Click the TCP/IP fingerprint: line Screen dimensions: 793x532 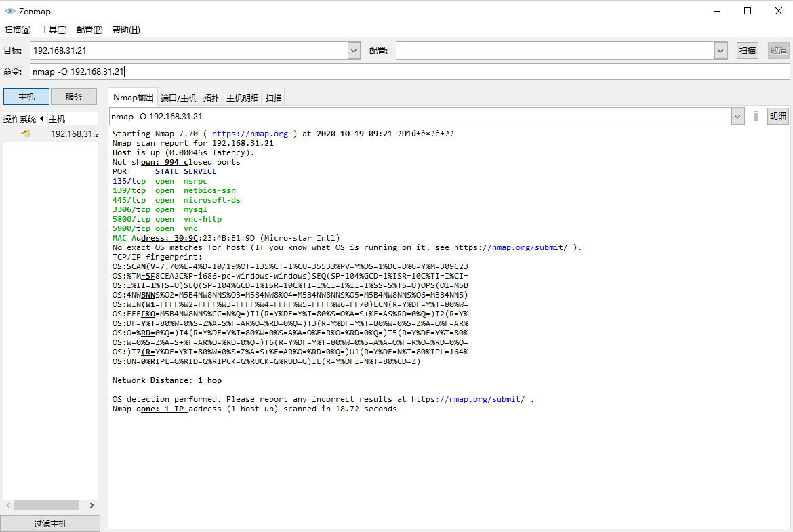(157, 257)
